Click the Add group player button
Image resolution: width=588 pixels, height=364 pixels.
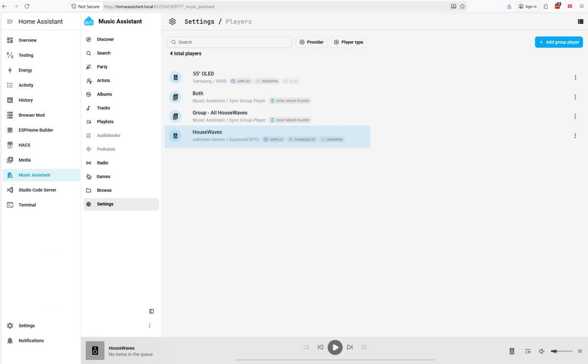(559, 42)
